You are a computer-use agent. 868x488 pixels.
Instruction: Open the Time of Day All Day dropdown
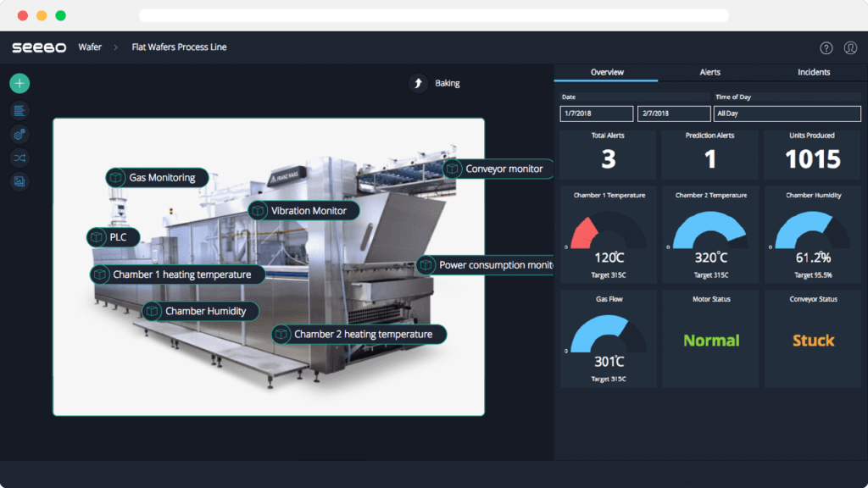[787, 113]
